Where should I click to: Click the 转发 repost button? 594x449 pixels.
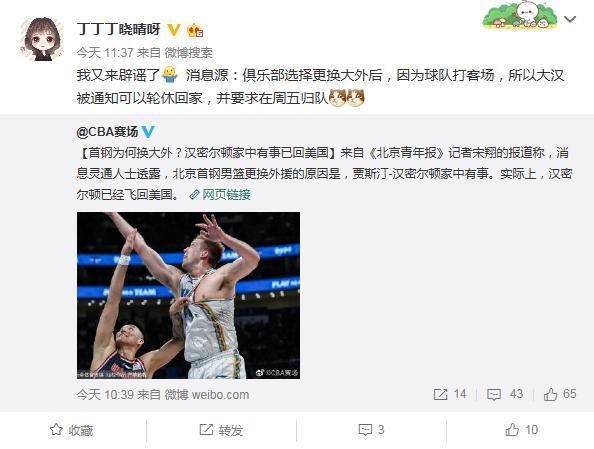[x=221, y=430]
